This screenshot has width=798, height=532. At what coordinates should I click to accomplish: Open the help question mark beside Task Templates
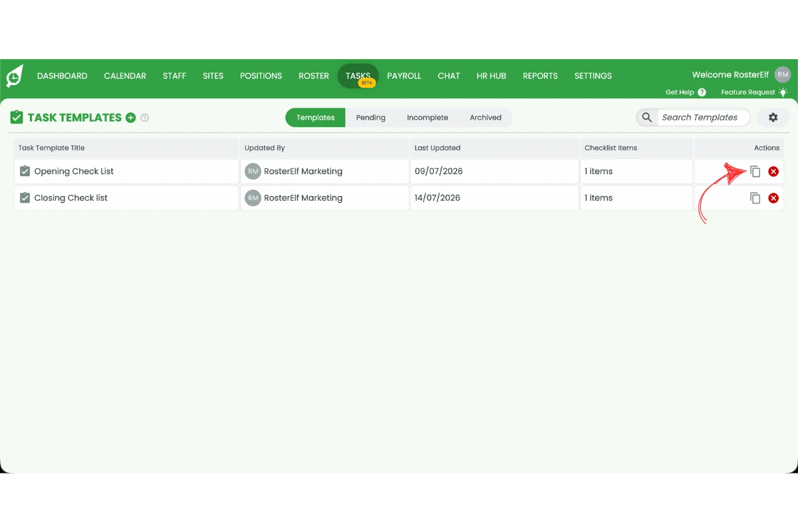point(145,118)
